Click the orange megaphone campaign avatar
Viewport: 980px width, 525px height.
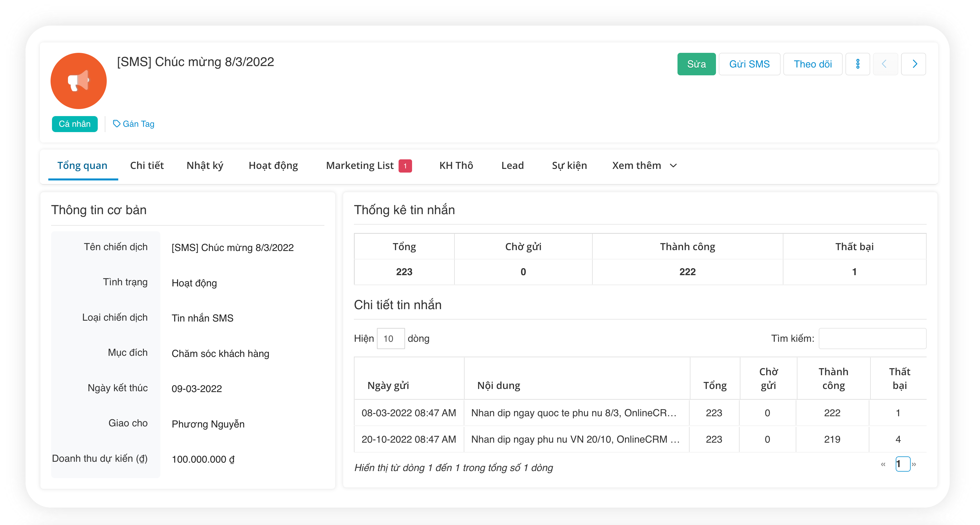coord(78,81)
